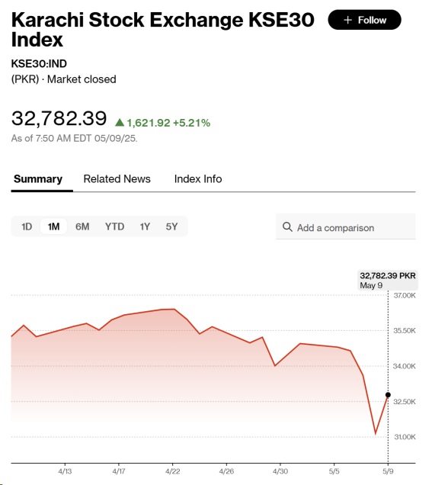This screenshot has height=485, width=448.
Task: Switch chart to 5Y range
Action: (x=171, y=226)
